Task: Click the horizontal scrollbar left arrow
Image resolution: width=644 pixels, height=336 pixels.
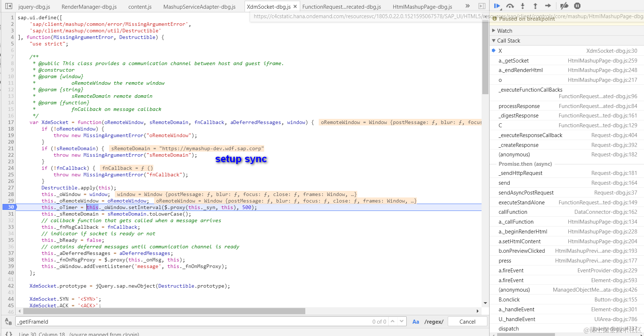Action: [x=20, y=311]
